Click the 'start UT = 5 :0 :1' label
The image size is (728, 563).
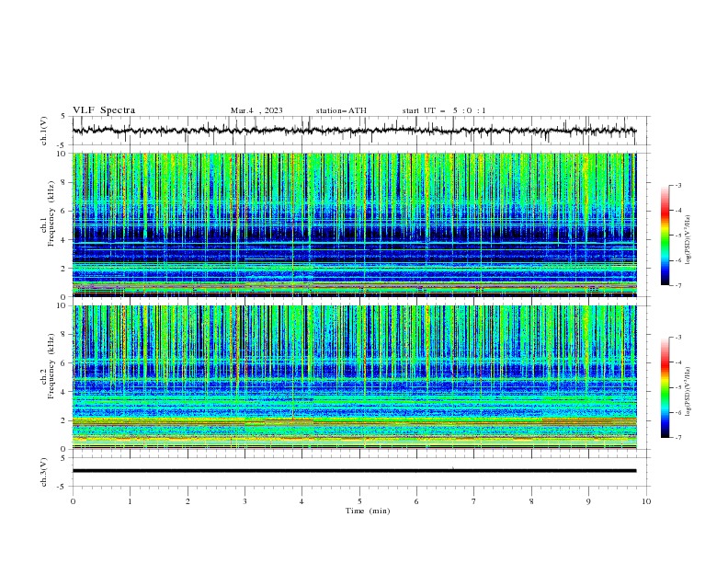tap(444, 110)
